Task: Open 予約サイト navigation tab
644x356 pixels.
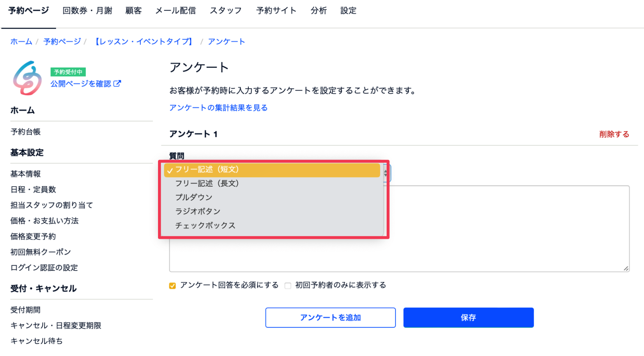Action: coord(276,10)
